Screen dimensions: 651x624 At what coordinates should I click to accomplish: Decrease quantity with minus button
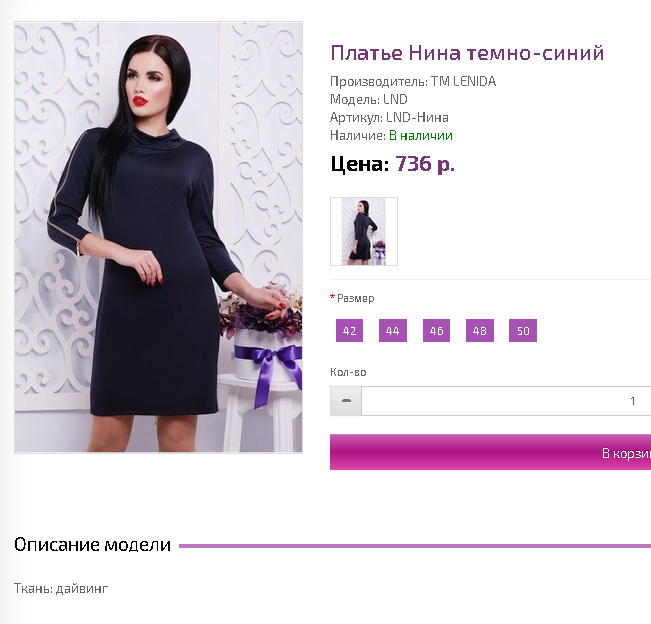coord(346,401)
